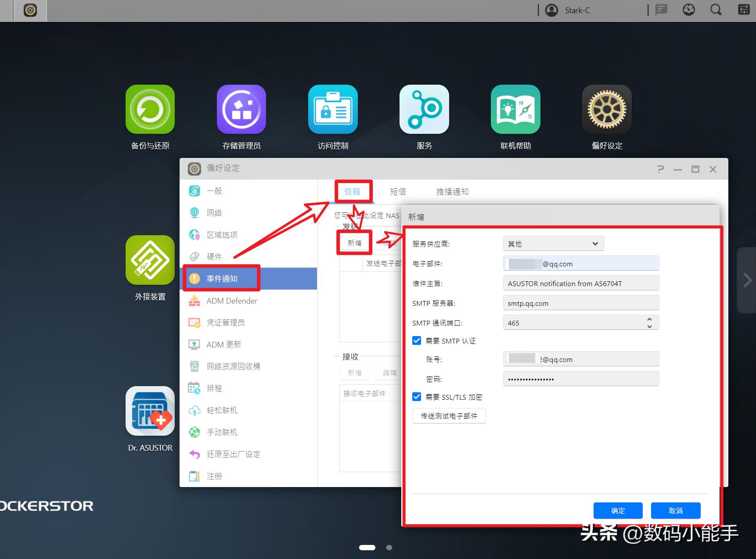Switch to the 推播通知 tab
The width and height of the screenshot is (756, 559).
point(452,192)
